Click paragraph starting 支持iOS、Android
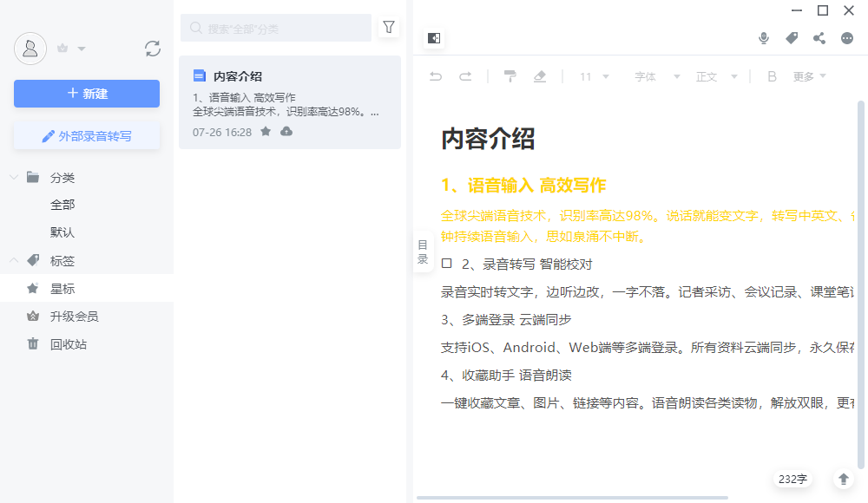The image size is (868, 503). tap(648, 348)
